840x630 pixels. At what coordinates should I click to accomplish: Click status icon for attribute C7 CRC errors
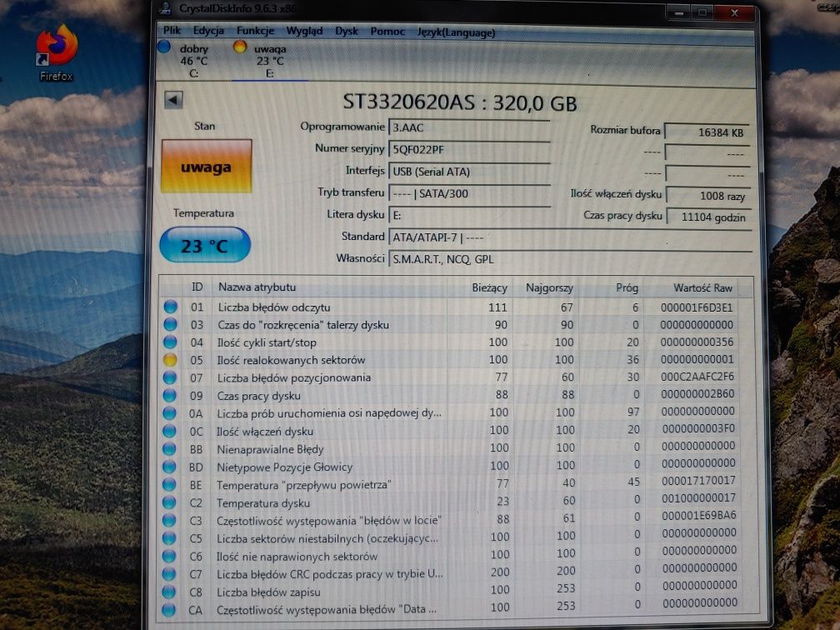pyautogui.click(x=168, y=573)
